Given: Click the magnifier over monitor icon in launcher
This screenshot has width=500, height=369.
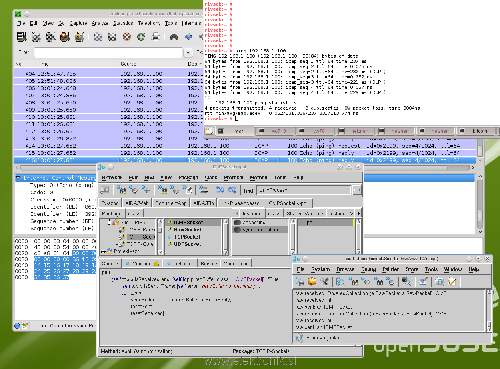Looking at the screenshot, I should [x=406, y=282].
